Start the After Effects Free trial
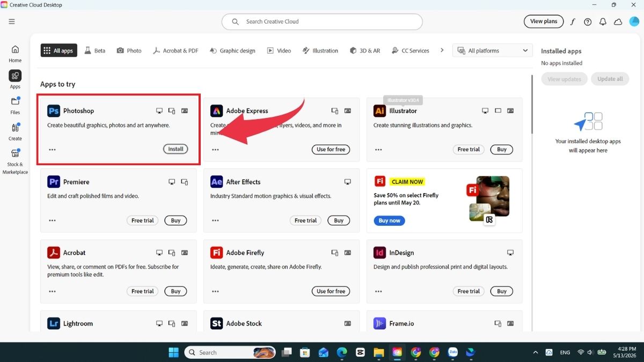The width and height of the screenshot is (644, 362). [x=305, y=220]
